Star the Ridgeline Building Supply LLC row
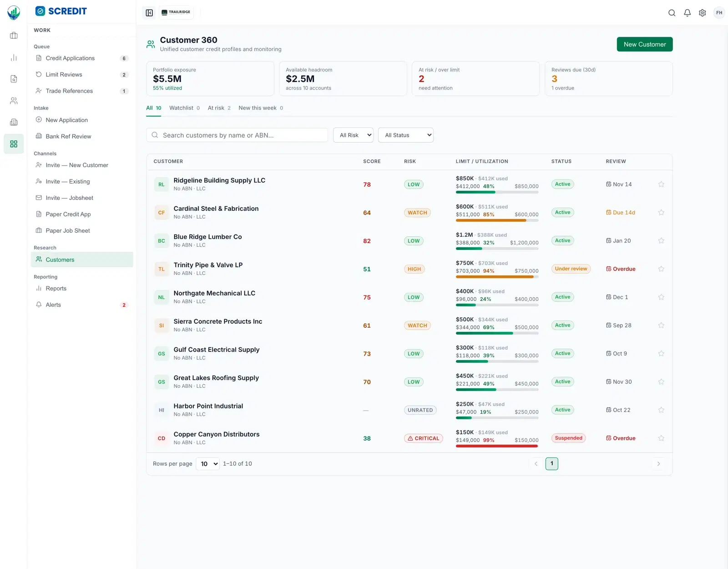Image resolution: width=728 pixels, height=569 pixels. pos(661,184)
